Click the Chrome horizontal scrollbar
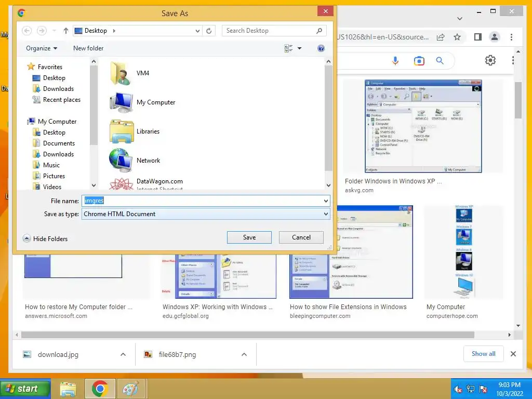Image resolution: width=532 pixels, height=399 pixels. pos(248,335)
